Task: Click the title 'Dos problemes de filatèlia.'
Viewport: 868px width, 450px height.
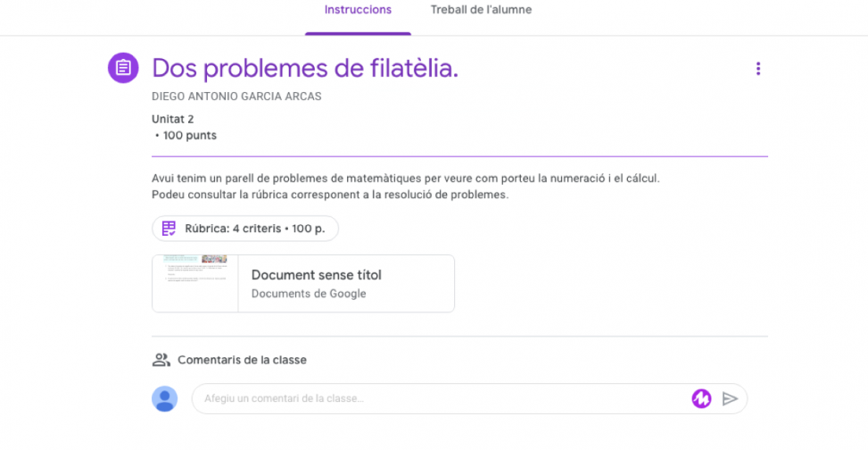Action: (x=305, y=68)
